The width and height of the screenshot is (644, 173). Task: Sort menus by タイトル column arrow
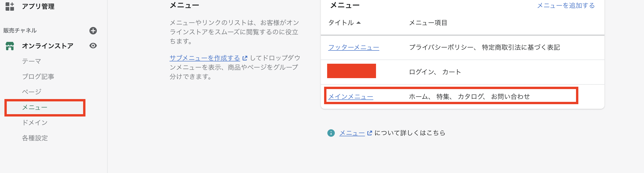click(359, 23)
